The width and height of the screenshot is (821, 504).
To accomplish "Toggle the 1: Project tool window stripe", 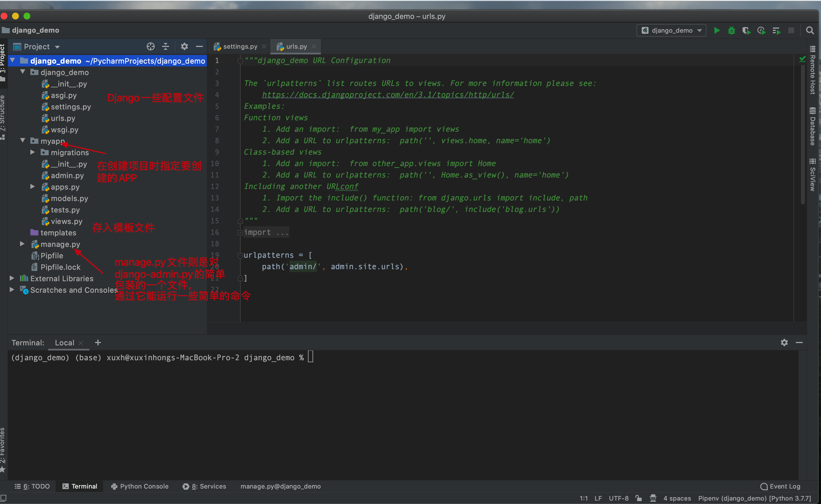I will point(3,63).
